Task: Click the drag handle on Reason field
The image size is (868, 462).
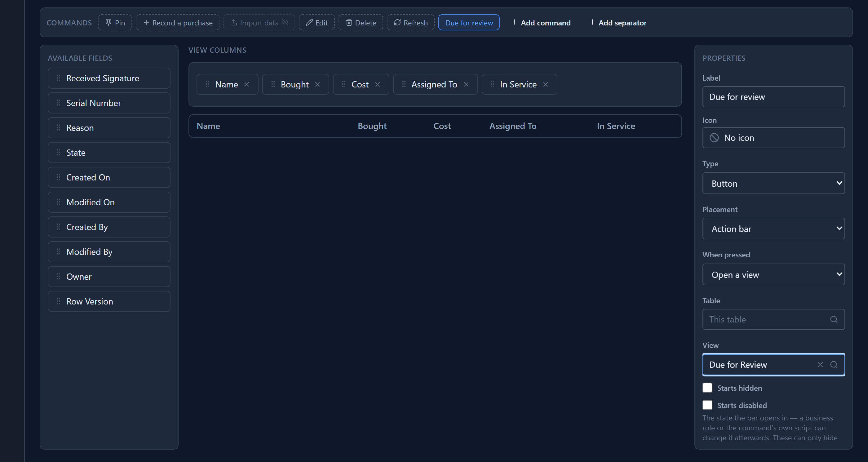Action: [59, 128]
